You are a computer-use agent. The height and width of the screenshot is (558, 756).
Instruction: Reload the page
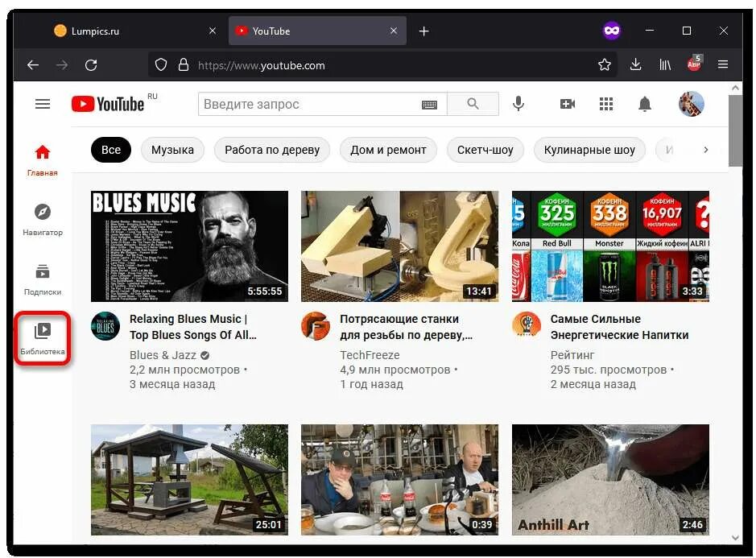[91, 64]
